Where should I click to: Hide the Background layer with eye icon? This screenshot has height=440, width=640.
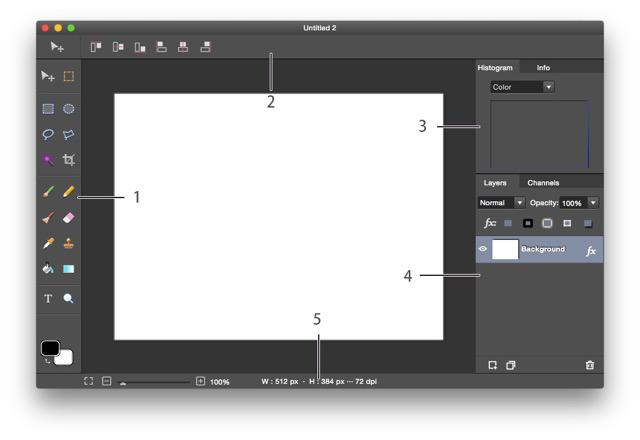482,249
